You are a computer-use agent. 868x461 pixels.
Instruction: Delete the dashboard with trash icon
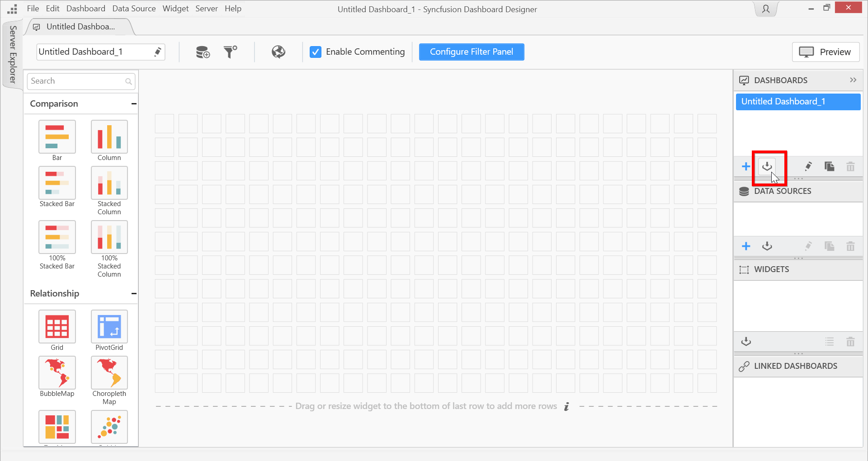coord(850,167)
